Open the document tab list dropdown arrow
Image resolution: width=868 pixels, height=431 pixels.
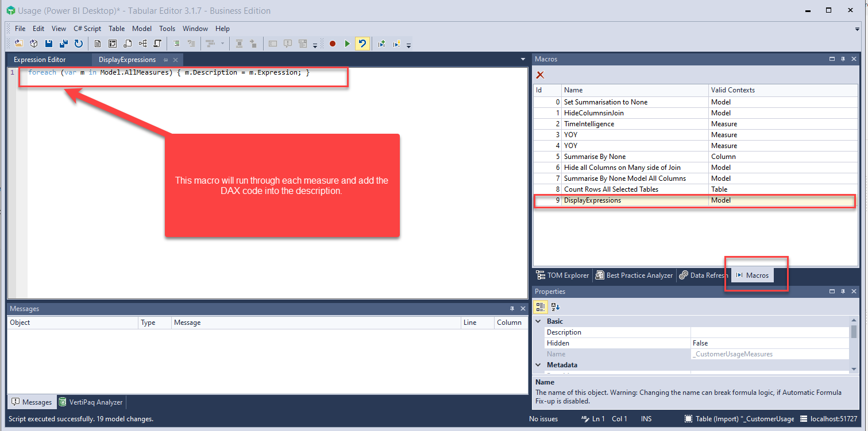pos(523,59)
